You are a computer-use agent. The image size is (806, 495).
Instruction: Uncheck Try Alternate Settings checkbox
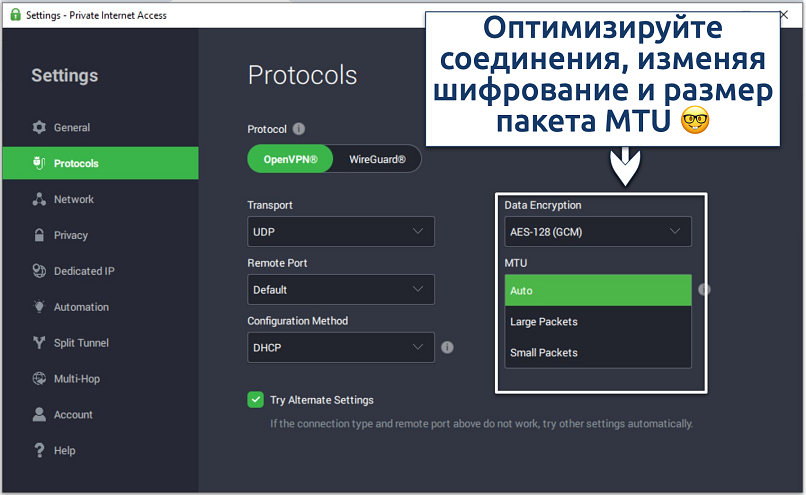tap(255, 399)
